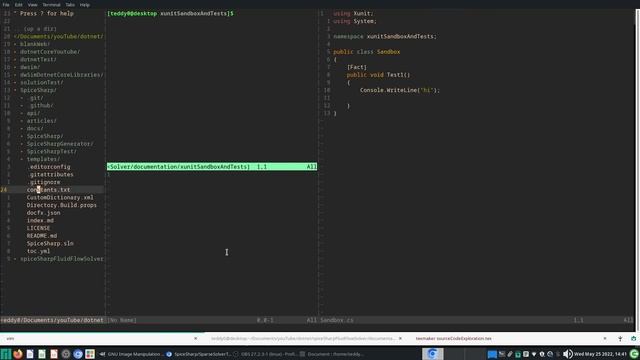Expand the spiceSharpFluidFlowSolver folder

coord(61,259)
